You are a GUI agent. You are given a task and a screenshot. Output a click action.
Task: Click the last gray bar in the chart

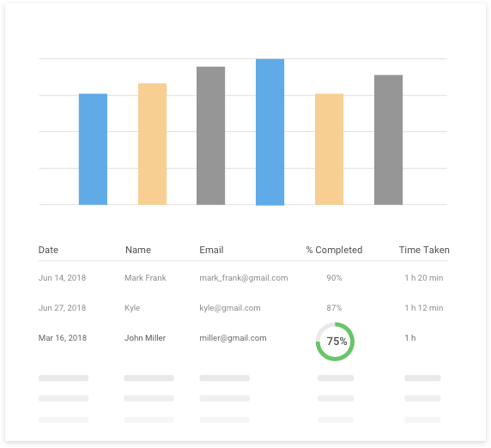coord(388,140)
